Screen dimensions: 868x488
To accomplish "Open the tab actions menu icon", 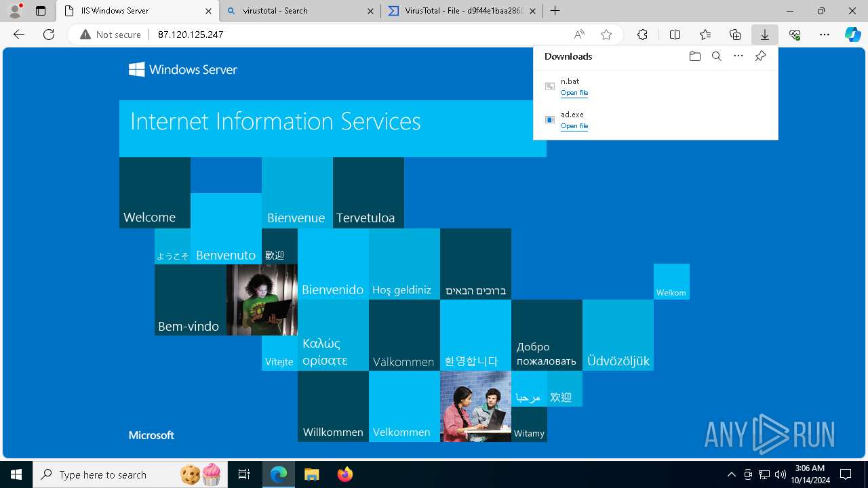I will [41, 11].
